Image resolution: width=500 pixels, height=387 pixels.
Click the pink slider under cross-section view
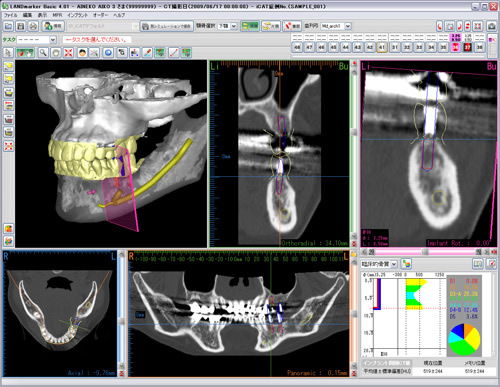pos(425,252)
